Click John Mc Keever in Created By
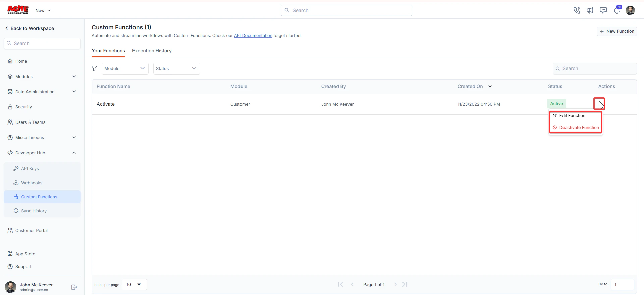The image size is (644, 295). pos(337,104)
